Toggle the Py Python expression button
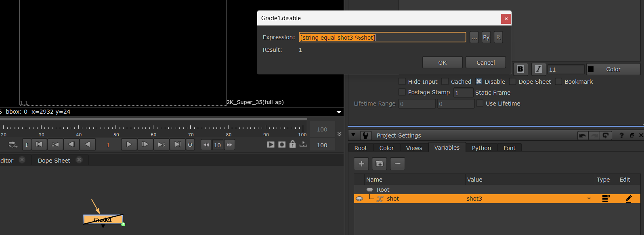644x235 pixels. [486, 37]
